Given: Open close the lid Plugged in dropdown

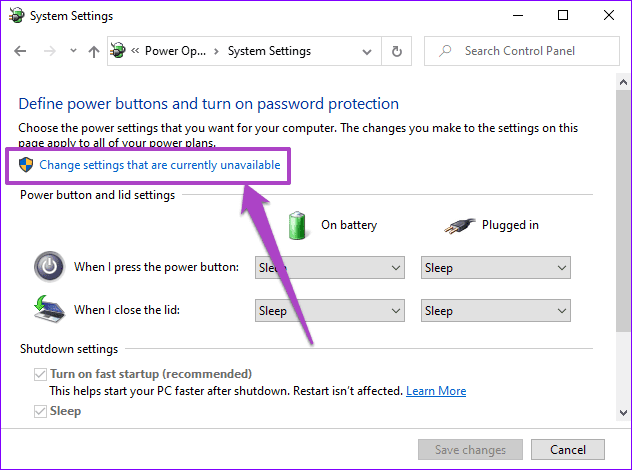Looking at the screenshot, I should [496, 310].
